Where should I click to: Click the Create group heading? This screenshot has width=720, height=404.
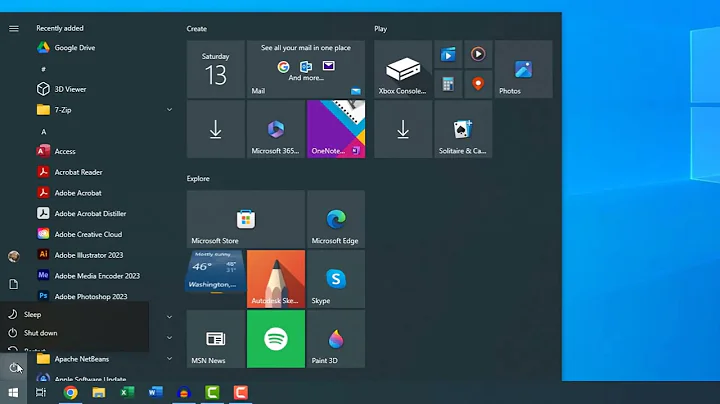point(197,28)
